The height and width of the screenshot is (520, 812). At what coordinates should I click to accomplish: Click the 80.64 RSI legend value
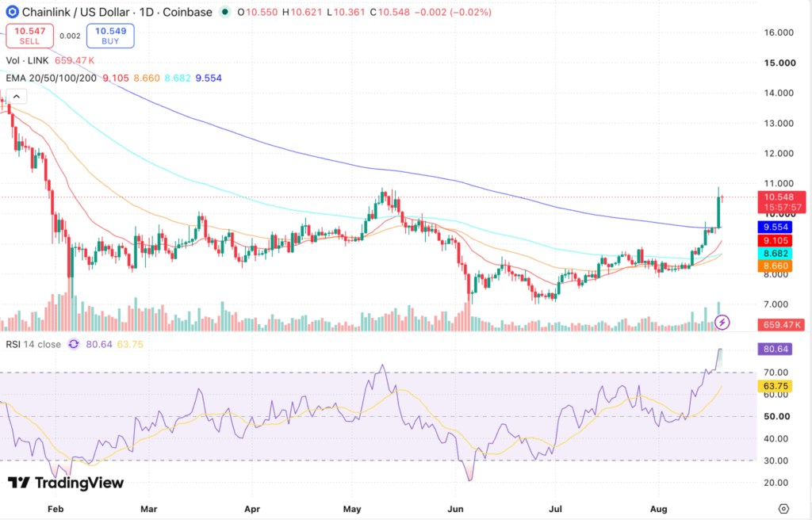coord(99,345)
